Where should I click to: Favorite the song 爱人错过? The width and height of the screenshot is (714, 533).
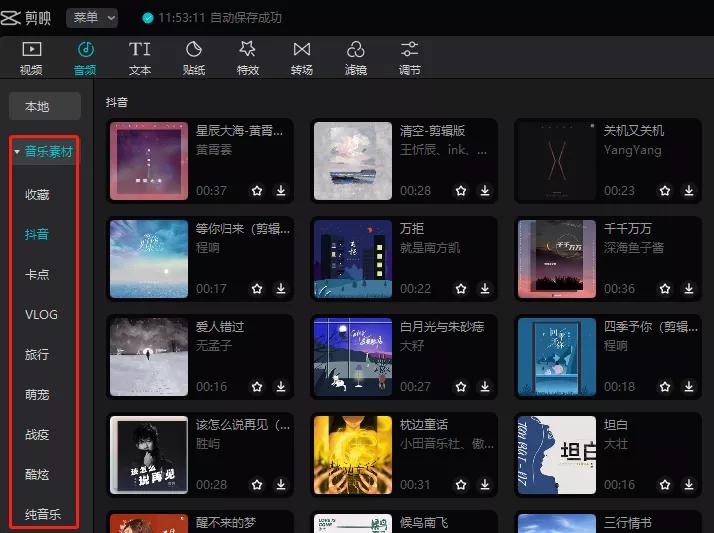point(257,386)
